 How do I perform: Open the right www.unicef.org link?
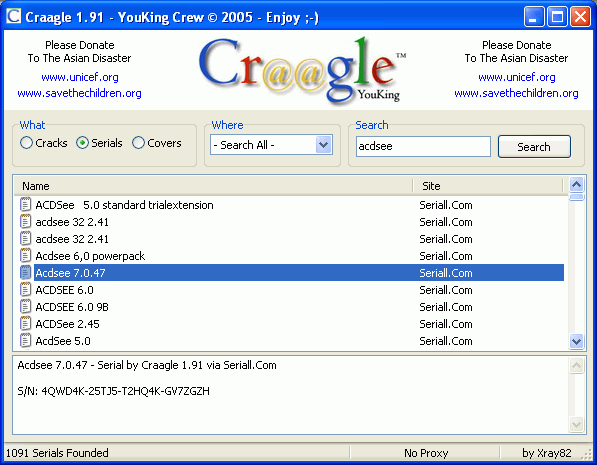click(517, 77)
